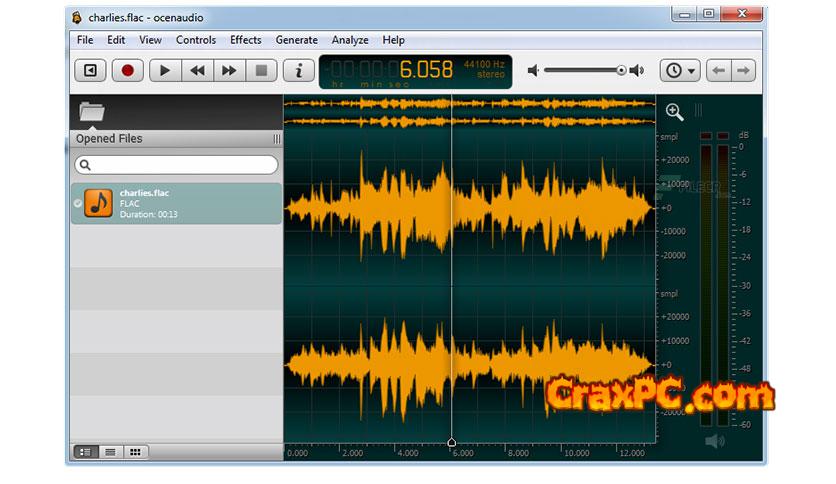The width and height of the screenshot is (836, 484).
Task: Click the search field in Opened Files
Action: [x=177, y=165]
